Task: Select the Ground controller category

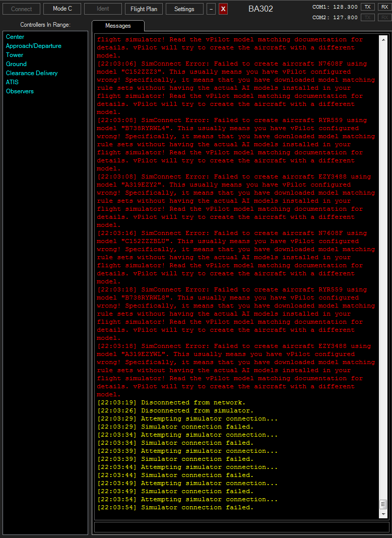Action: 16,64
